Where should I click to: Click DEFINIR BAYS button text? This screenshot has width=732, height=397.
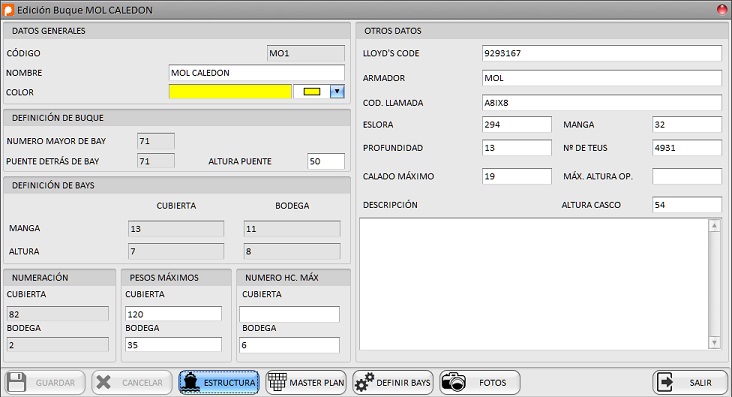(x=403, y=383)
